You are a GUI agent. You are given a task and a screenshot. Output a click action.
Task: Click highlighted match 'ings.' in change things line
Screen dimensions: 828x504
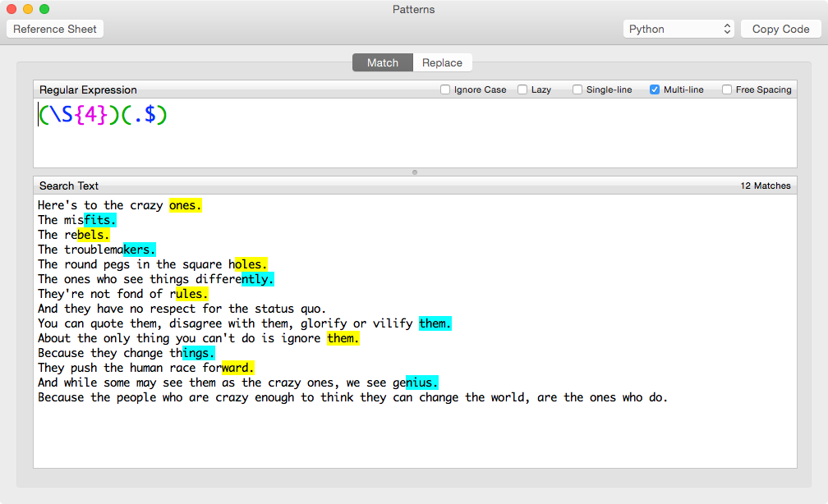(x=199, y=353)
